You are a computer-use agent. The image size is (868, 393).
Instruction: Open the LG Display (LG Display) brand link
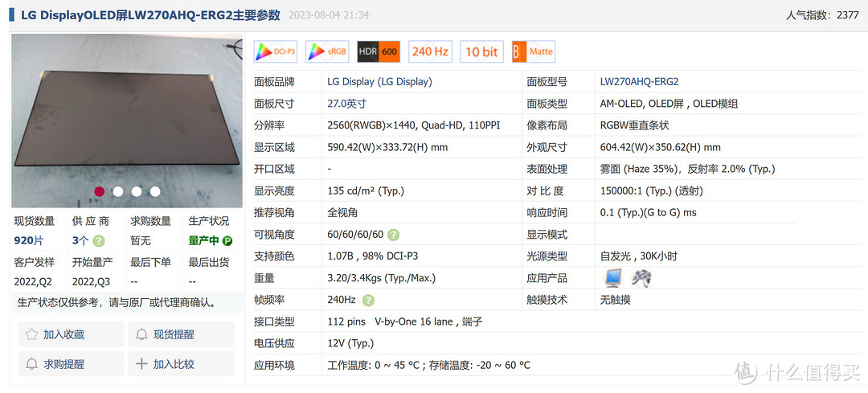(x=379, y=82)
